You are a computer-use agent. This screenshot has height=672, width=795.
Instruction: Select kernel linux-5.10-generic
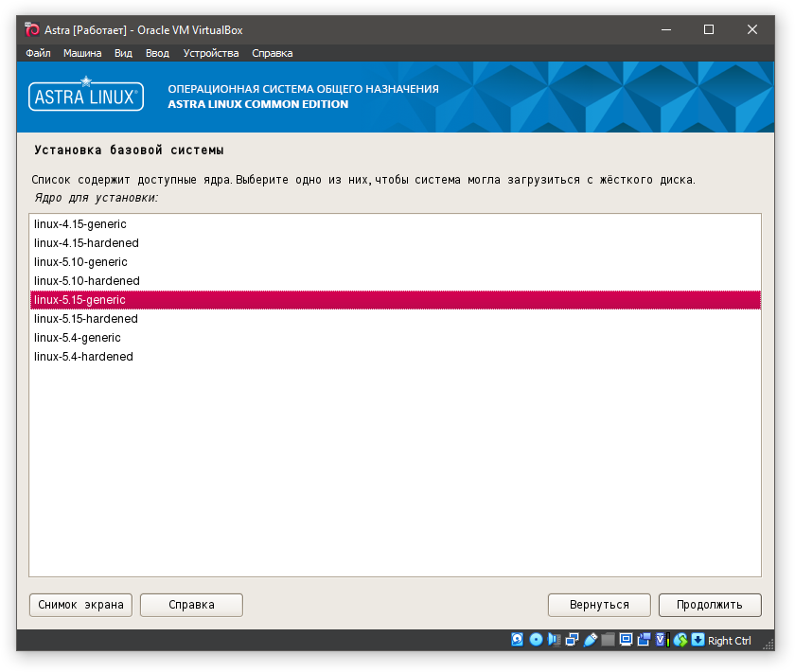pos(396,261)
